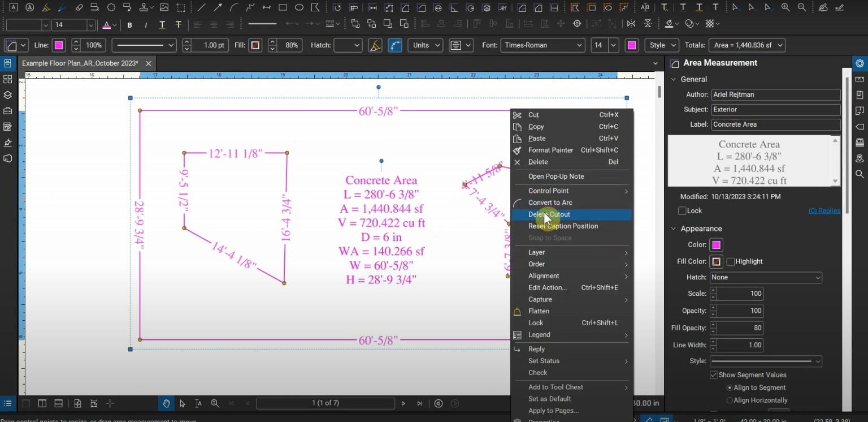Select the Ellipse markup tool
Screen dimensions: 868x422
pos(300,7)
